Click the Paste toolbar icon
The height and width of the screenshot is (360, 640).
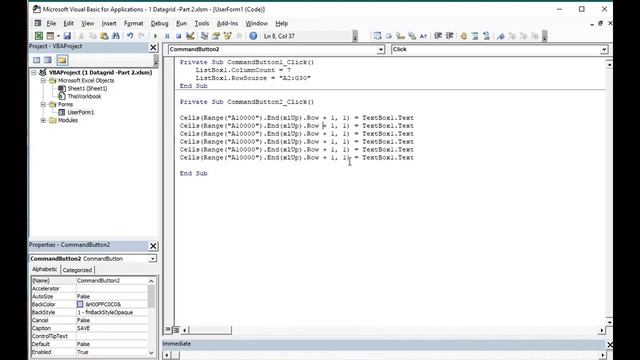[104, 36]
